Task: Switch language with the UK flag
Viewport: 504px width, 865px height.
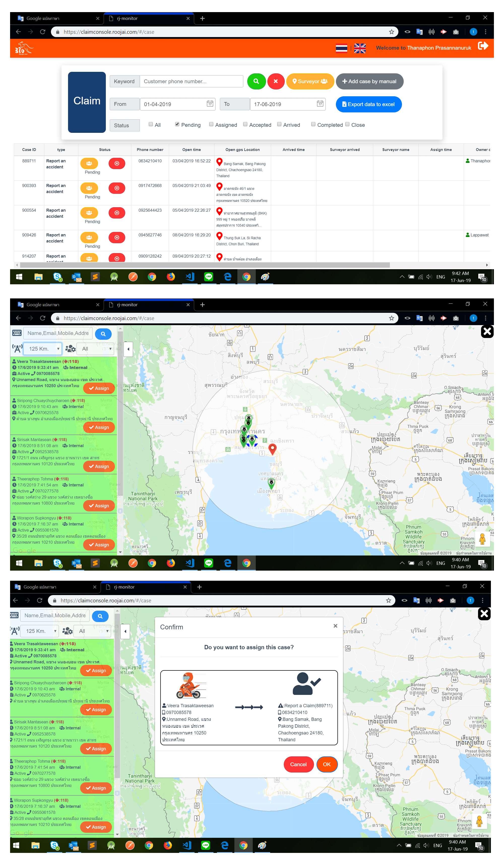Action: (x=360, y=48)
